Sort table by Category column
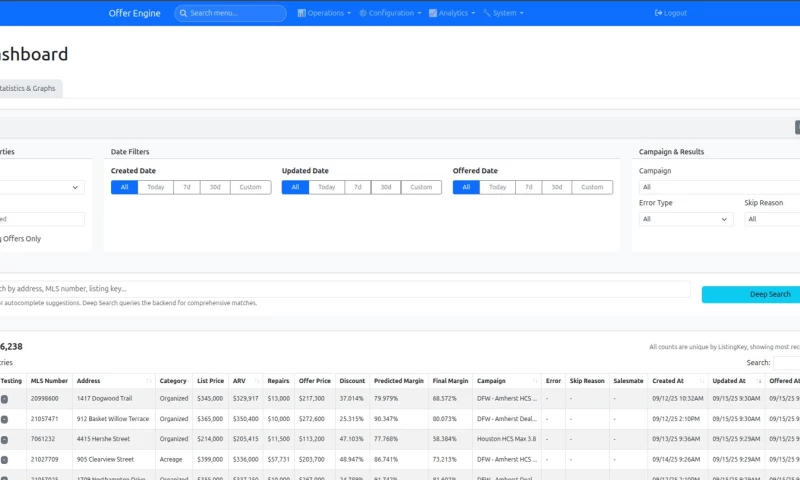This screenshot has height=480, width=800. point(173,381)
